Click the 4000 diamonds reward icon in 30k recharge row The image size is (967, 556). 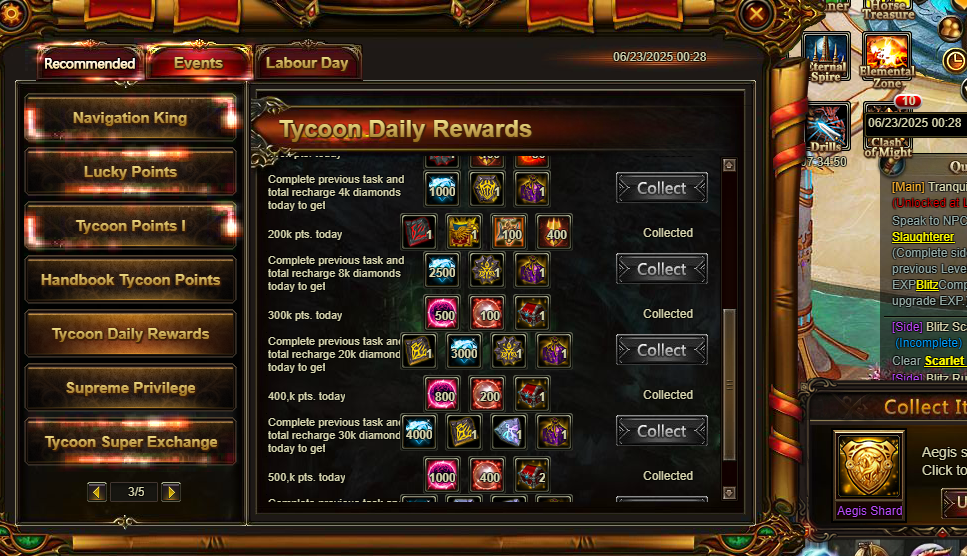coord(419,431)
